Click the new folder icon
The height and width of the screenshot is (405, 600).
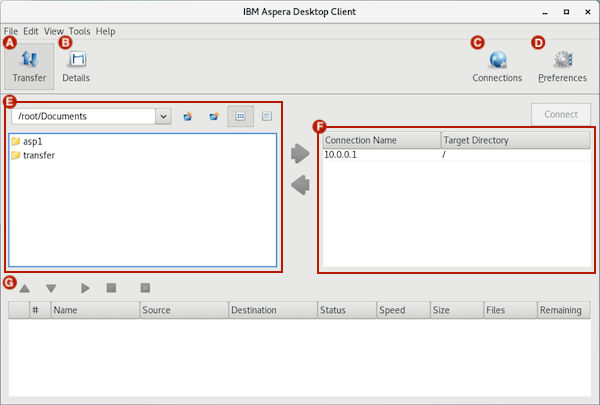(214, 116)
